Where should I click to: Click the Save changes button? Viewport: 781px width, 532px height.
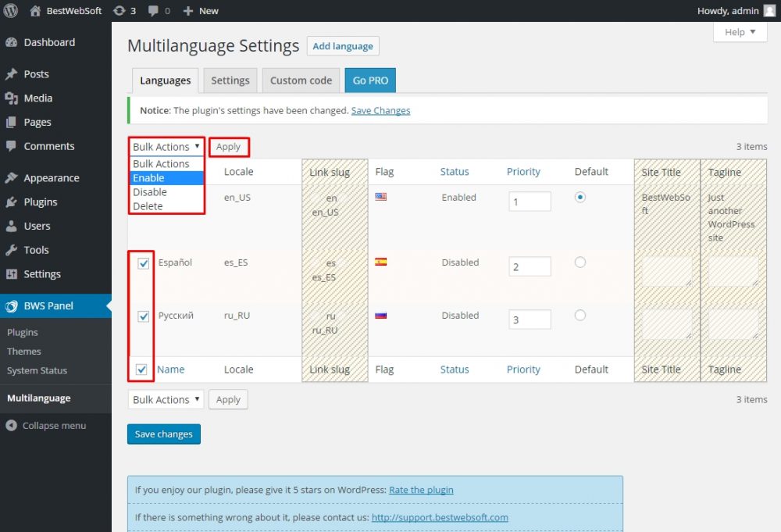tap(163, 434)
